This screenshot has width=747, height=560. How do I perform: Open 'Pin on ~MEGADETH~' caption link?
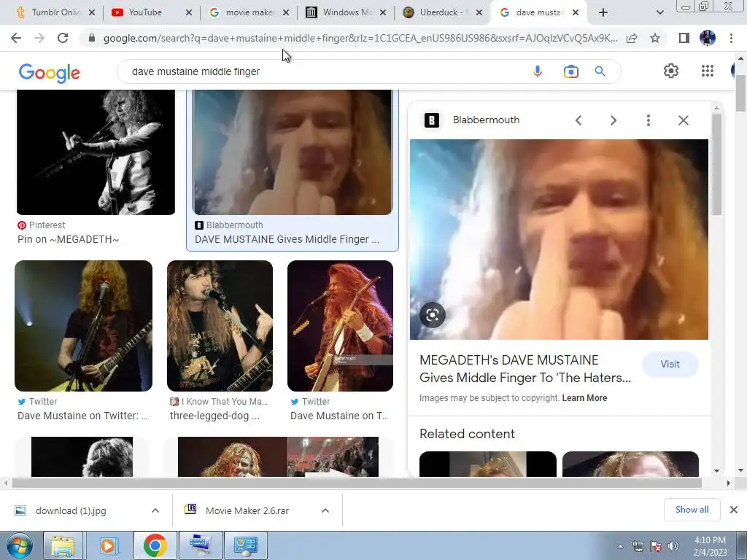tap(68, 239)
